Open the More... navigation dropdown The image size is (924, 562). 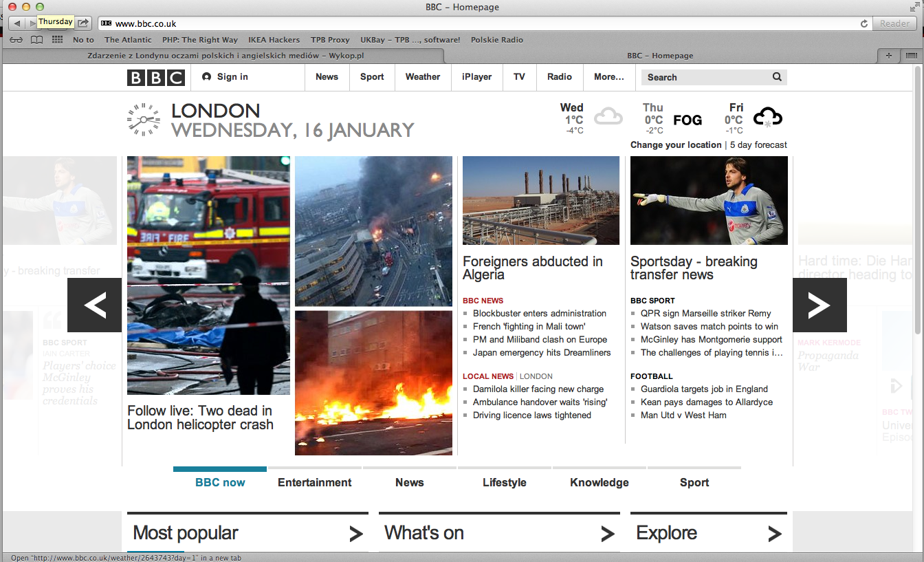tap(609, 77)
